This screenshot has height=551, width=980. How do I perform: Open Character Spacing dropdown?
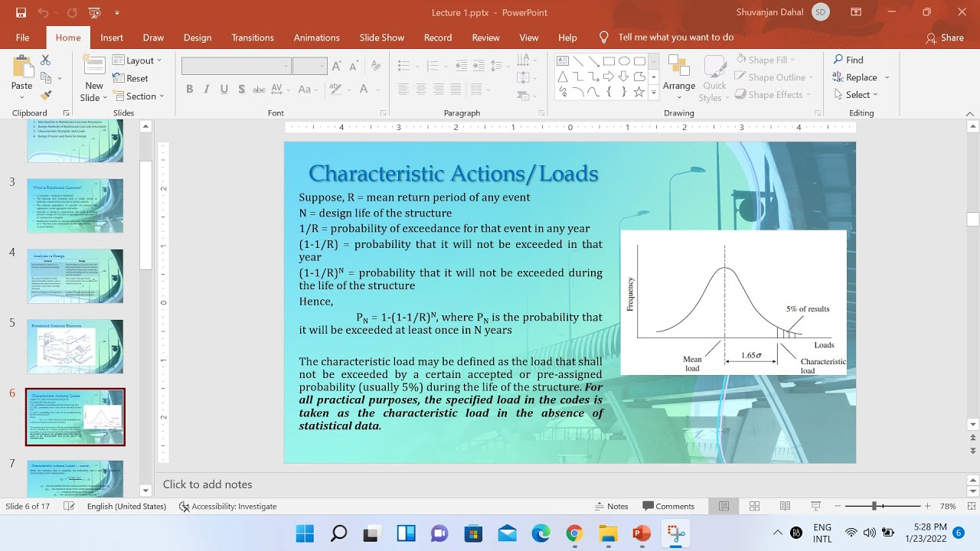pos(282,90)
